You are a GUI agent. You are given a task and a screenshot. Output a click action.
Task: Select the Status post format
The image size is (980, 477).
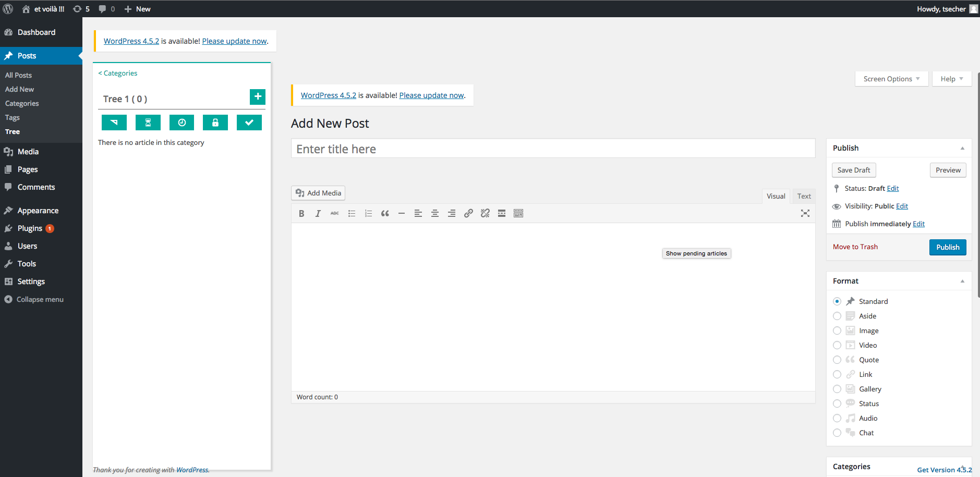pos(837,403)
